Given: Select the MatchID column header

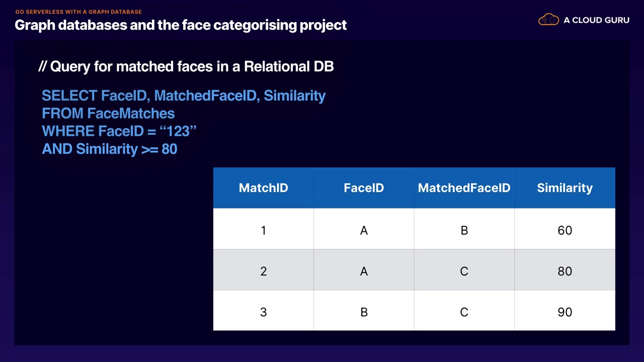Looking at the screenshot, I should coord(263,188).
